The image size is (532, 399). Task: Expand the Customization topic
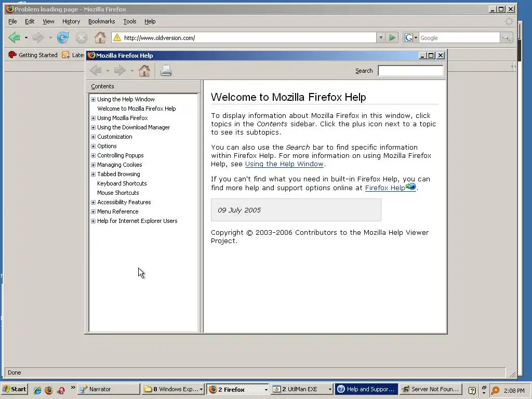point(94,137)
